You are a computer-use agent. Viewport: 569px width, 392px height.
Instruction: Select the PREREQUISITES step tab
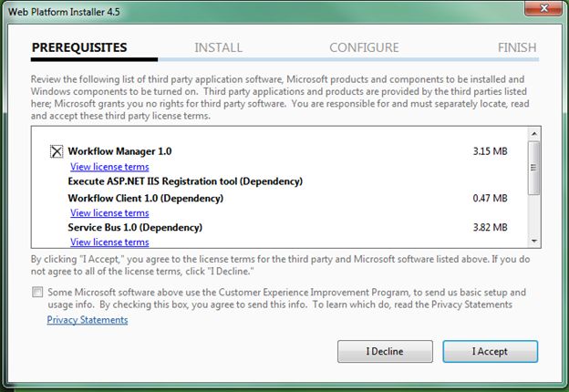click(x=79, y=47)
